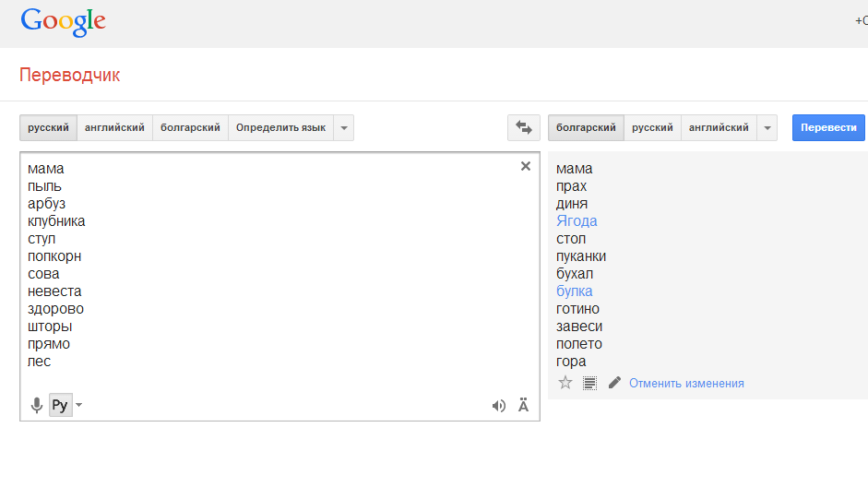Expand the source language list dropdown
This screenshot has width=868, height=487.
point(344,128)
